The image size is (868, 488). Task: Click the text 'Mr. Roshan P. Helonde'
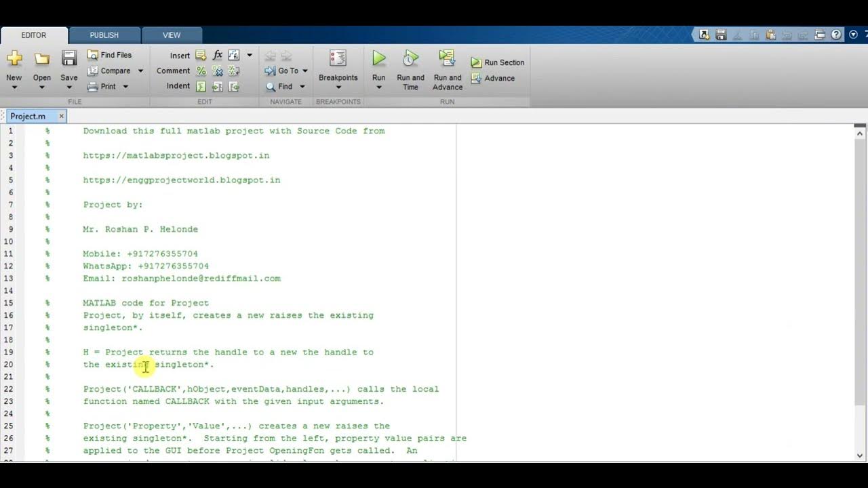coord(140,229)
